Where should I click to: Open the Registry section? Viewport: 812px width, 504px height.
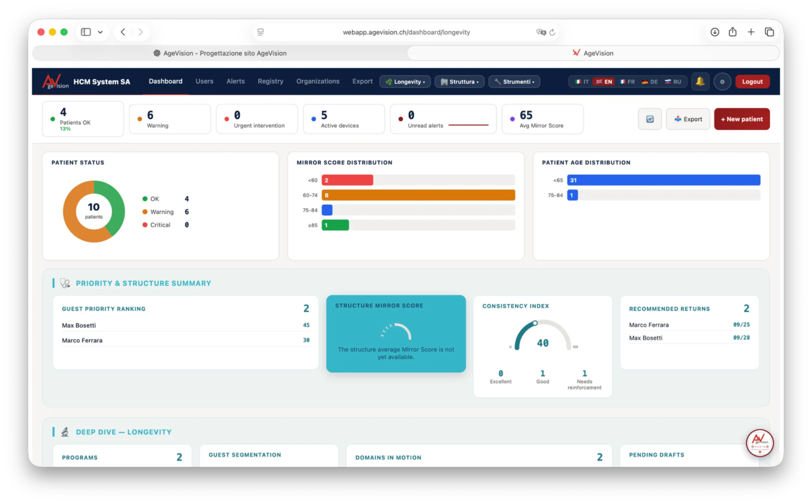271,81
